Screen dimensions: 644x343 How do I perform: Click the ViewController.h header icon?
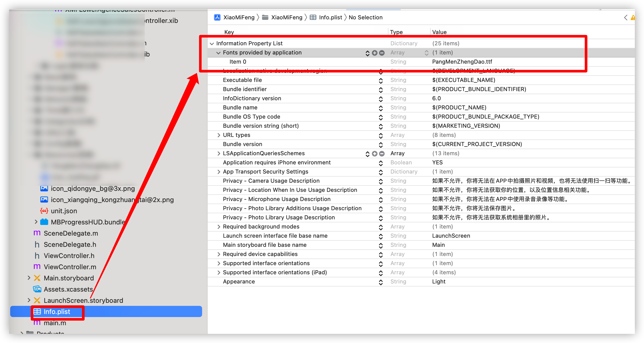click(x=37, y=256)
